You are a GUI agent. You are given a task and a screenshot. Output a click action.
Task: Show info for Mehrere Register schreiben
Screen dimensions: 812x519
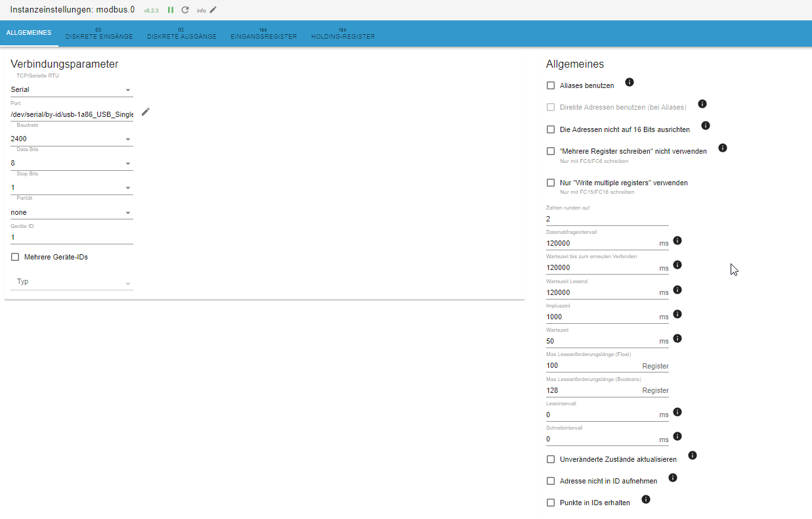tap(723, 148)
